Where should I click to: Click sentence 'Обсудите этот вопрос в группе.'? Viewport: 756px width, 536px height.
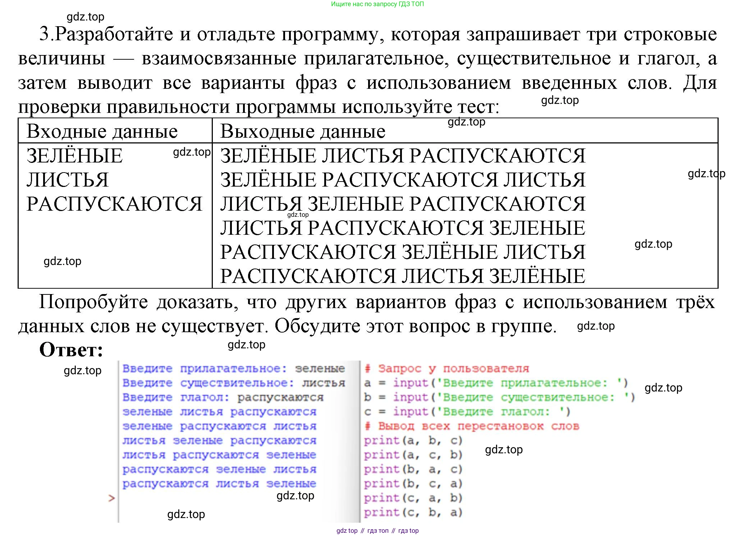416,326
